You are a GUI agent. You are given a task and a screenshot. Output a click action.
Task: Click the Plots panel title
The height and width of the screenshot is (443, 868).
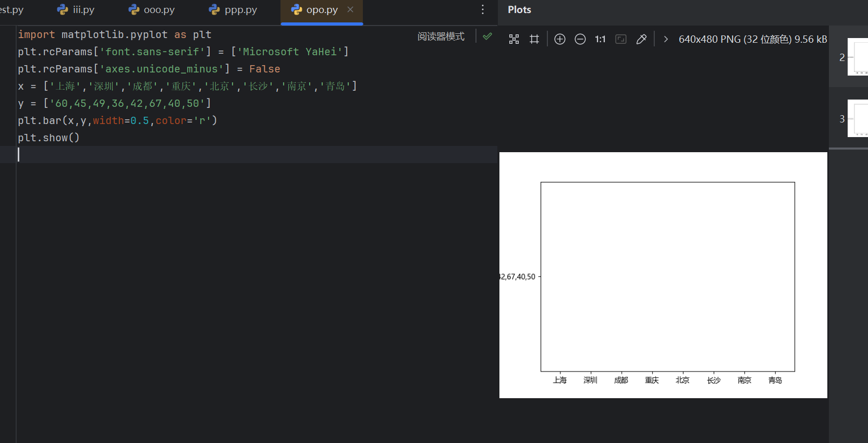tap(519, 10)
